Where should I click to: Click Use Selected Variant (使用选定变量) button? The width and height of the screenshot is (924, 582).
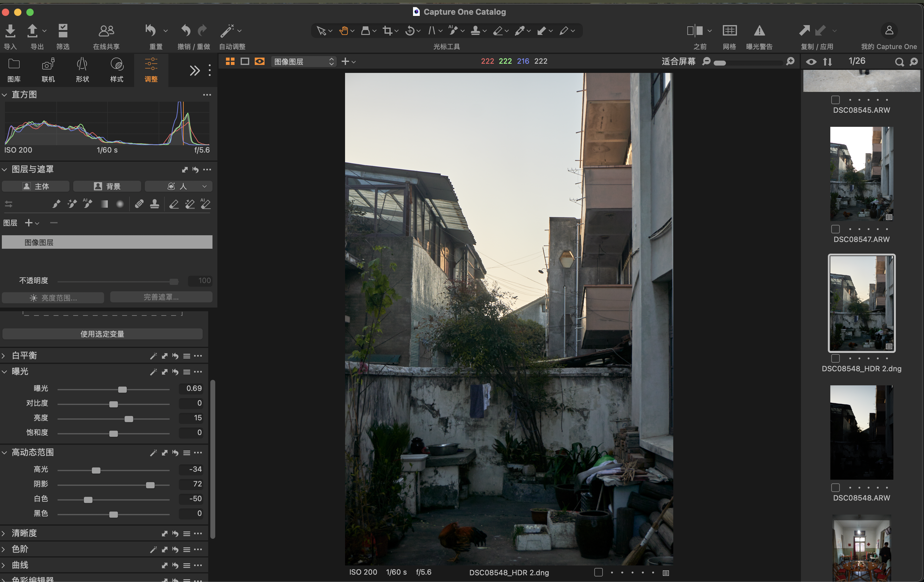(x=103, y=334)
